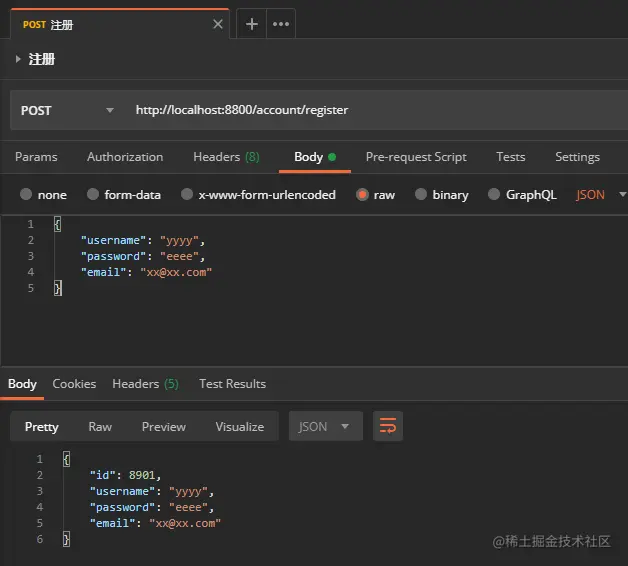
Task: Open the response Cookies tab
Action: pyautogui.click(x=74, y=384)
